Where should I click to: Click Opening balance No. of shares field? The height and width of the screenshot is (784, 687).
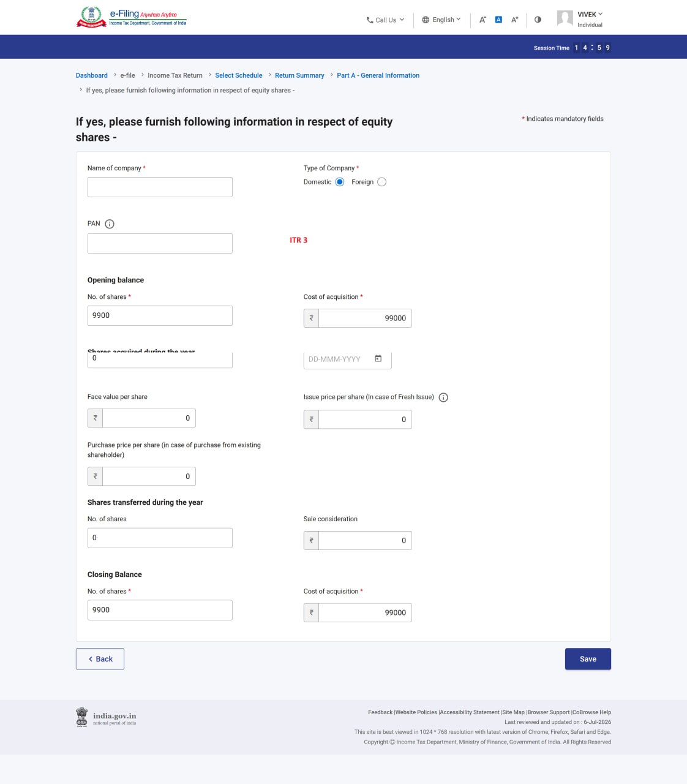[x=160, y=315]
